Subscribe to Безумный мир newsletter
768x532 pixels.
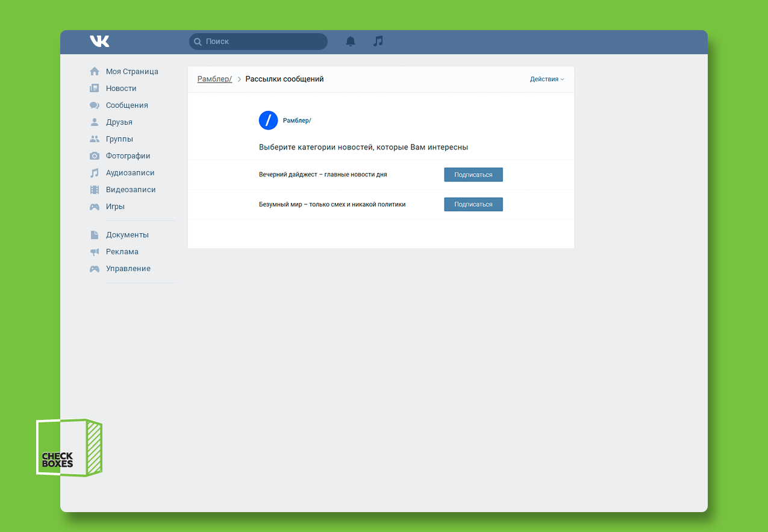pyautogui.click(x=473, y=204)
